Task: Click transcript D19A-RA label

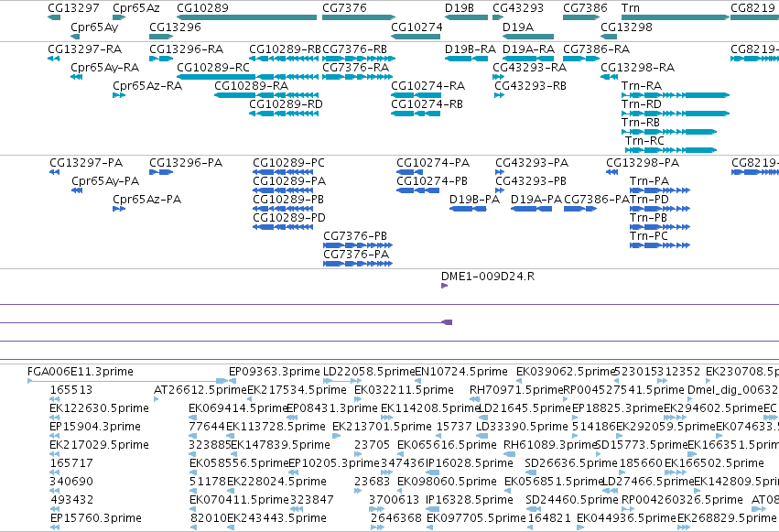Action: coord(528,49)
